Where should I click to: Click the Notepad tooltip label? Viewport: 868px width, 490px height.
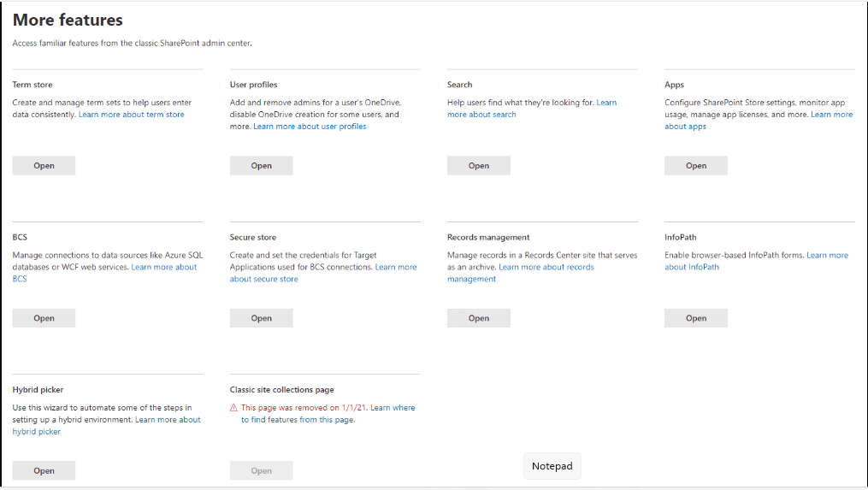(x=552, y=466)
